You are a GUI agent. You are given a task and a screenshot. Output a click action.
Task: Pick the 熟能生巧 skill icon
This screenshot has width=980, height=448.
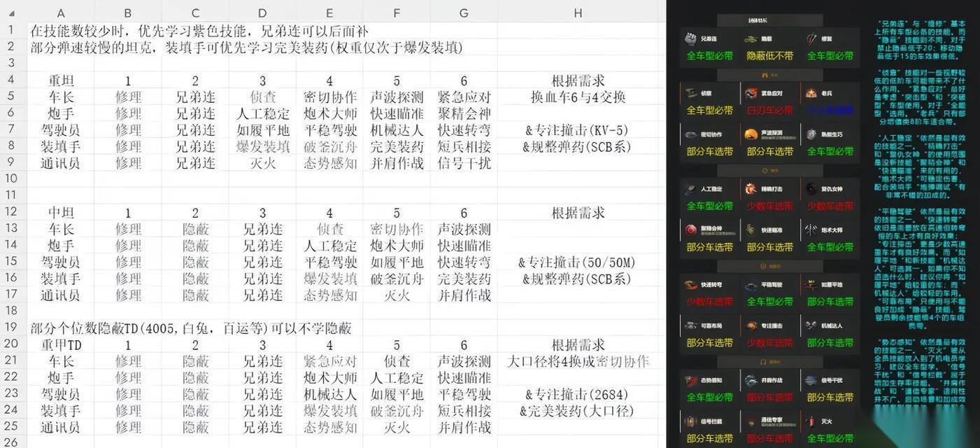(811, 134)
